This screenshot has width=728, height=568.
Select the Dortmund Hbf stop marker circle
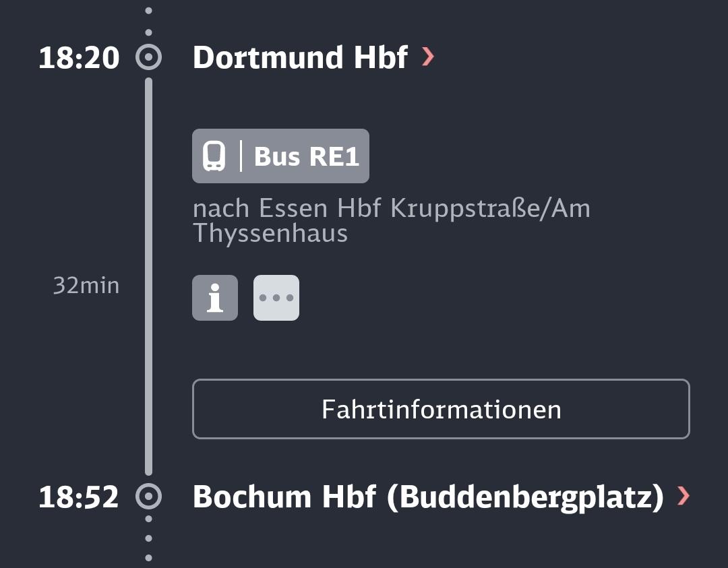coord(148,57)
